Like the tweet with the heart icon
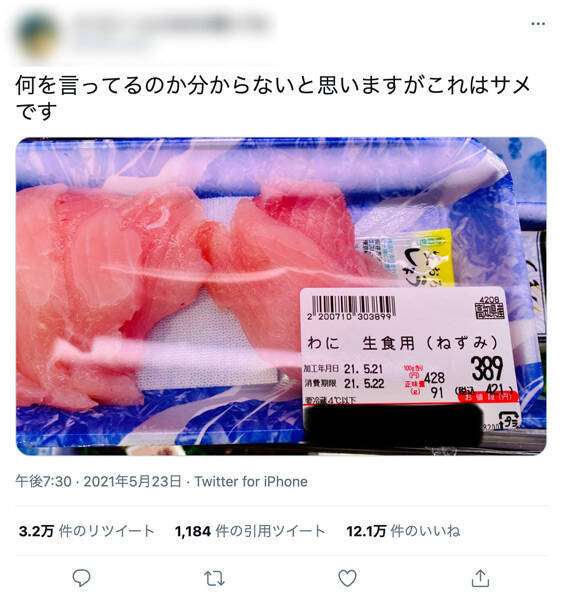The image size is (562, 600). pyautogui.click(x=347, y=578)
